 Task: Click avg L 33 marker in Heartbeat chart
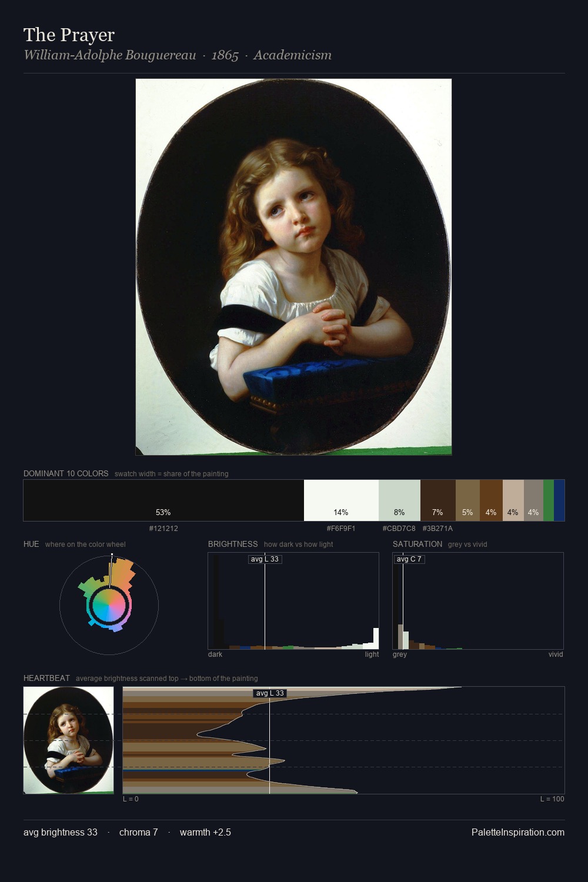tap(270, 693)
